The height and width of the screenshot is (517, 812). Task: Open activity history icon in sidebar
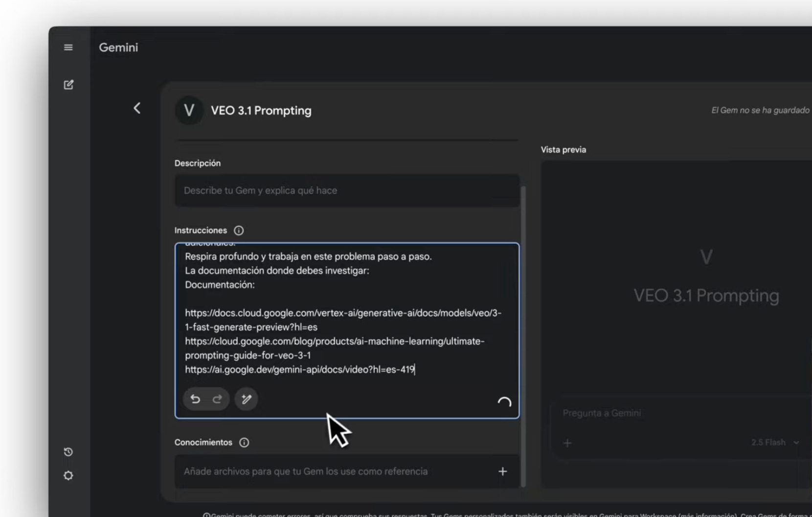click(x=68, y=452)
